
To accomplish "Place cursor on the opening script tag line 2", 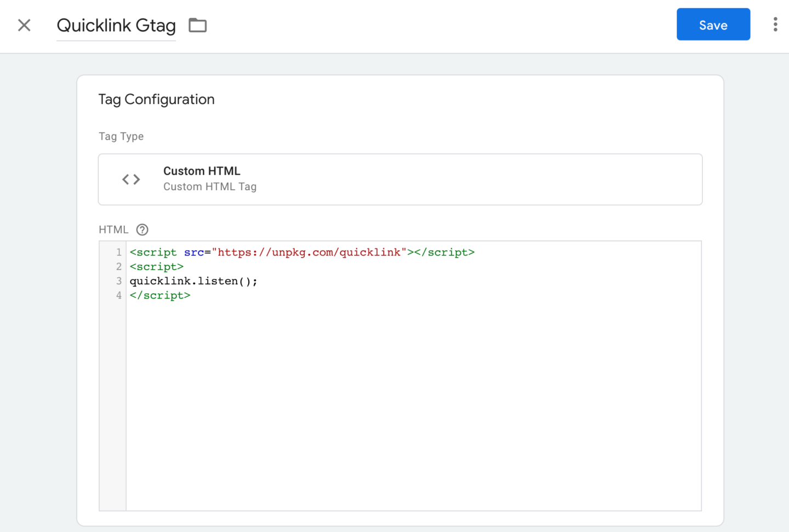I will (x=157, y=267).
